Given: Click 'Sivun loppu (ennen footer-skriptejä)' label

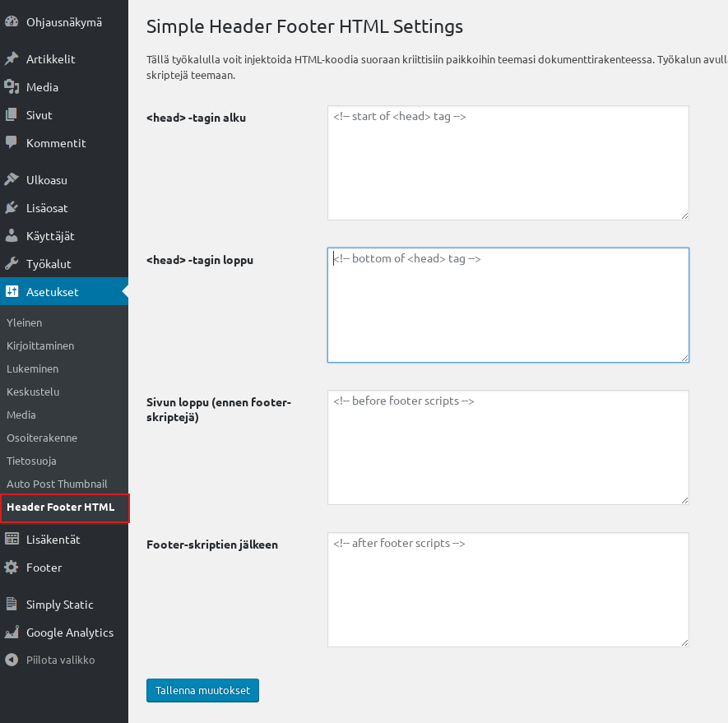Looking at the screenshot, I should 219,409.
